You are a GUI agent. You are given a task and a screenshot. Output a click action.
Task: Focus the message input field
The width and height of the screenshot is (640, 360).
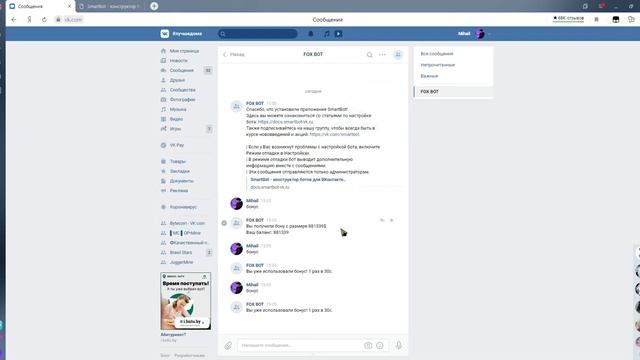(300, 345)
